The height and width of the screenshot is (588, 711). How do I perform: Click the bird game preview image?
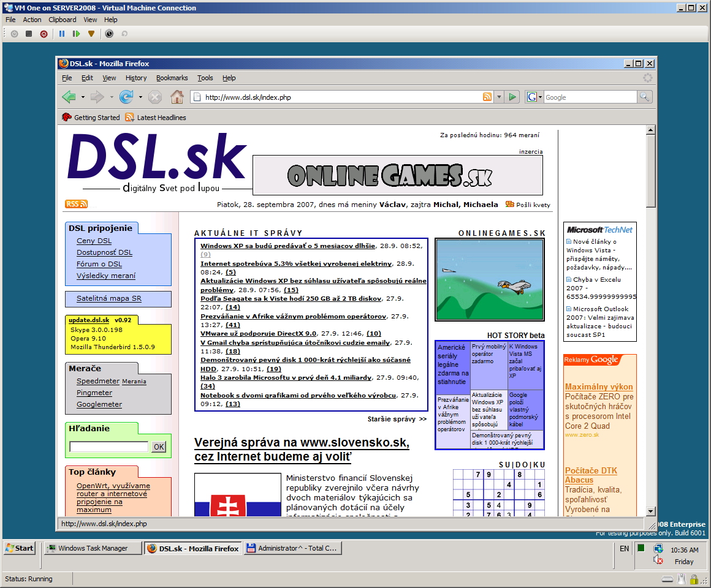(490, 279)
